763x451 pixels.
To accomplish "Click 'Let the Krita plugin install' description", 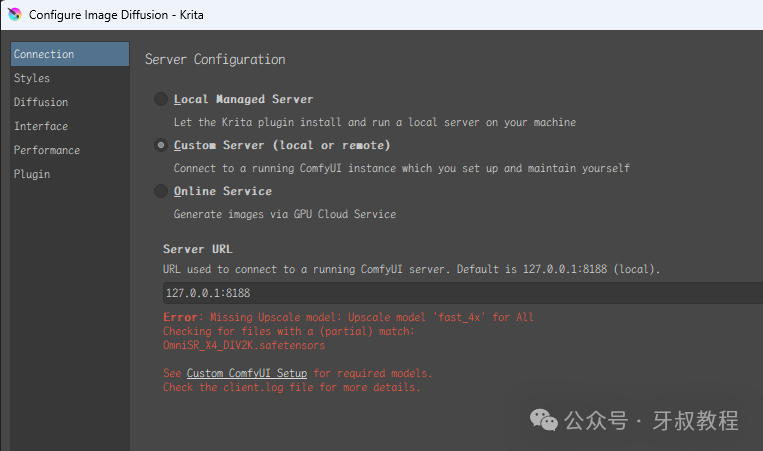I will [x=375, y=122].
